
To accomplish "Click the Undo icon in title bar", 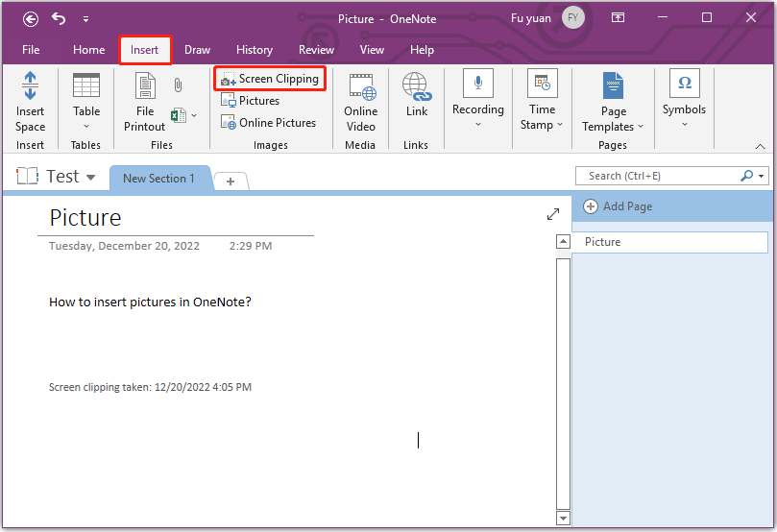I will pos(59,19).
